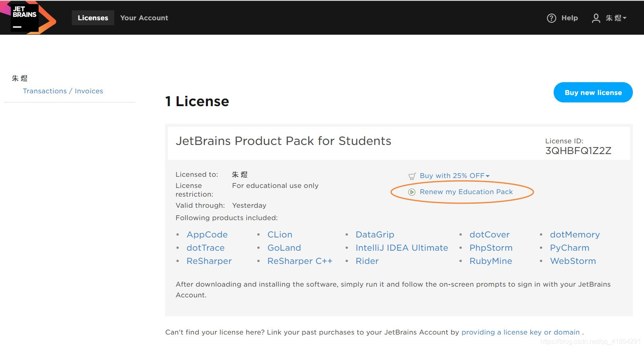The width and height of the screenshot is (644, 349).
Task: Click the green renew arrow icon
Action: point(412,192)
